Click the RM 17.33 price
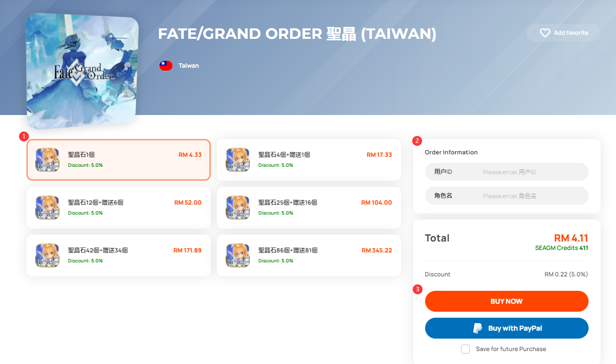Screen dimensions: 616x364 pos(379,155)
